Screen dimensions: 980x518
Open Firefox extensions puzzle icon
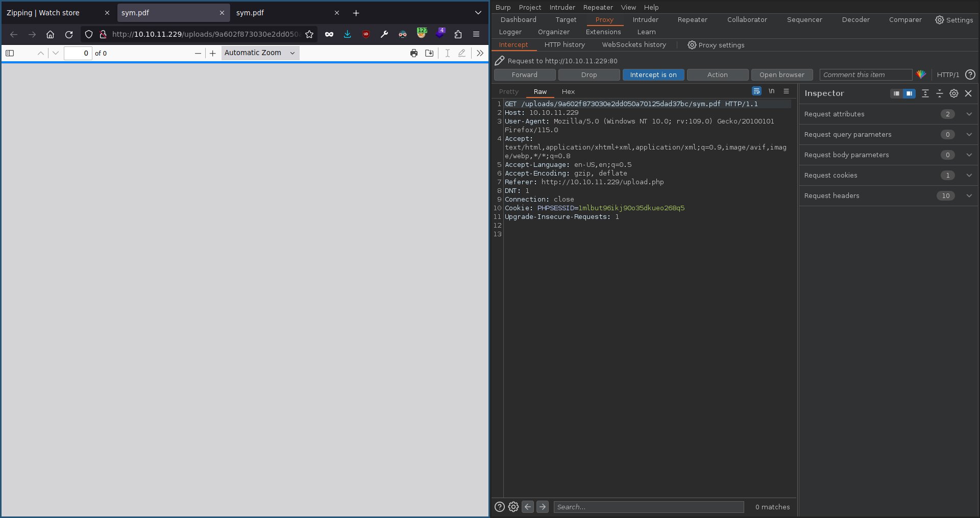[x=458, y=34]
